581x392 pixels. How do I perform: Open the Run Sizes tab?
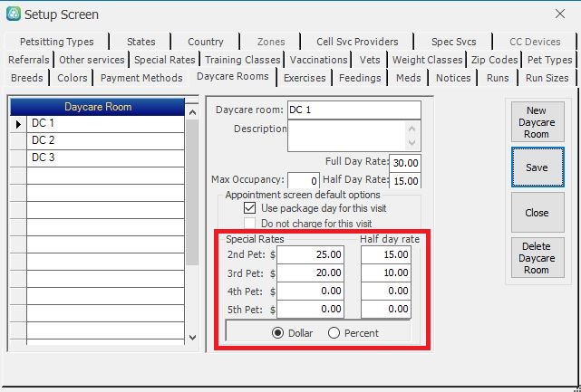(x=547, y=79)
